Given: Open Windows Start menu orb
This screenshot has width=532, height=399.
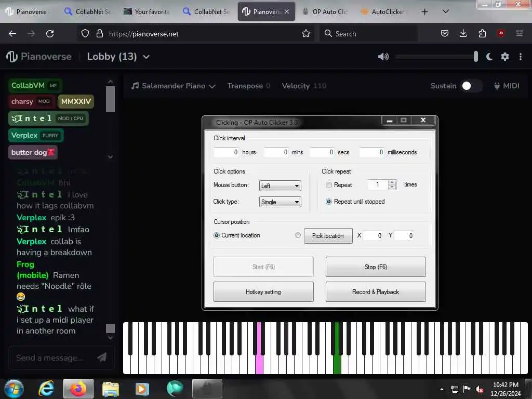Looking at the screenshot, I should (14, 389).
